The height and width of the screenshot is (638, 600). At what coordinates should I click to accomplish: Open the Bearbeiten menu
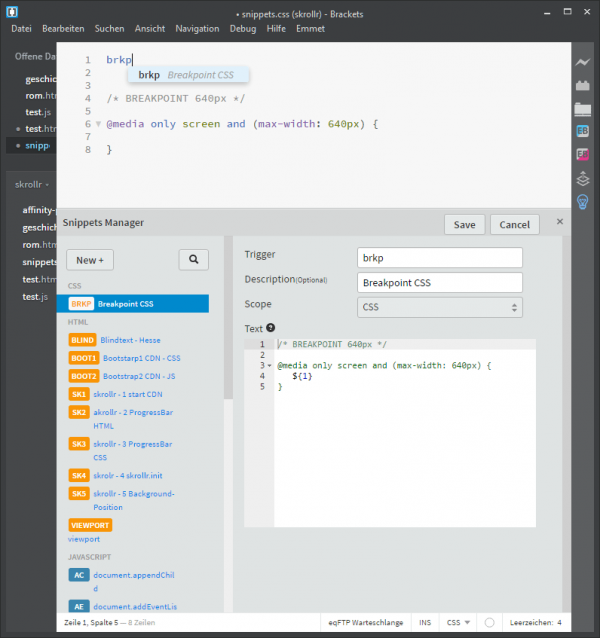[x=63, y=29]
